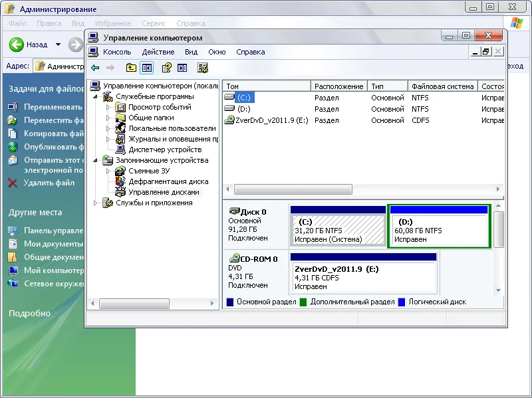Click the volume list horizontal scrollbar thumb
Screen dimensions: 532x398
(291, 189)
